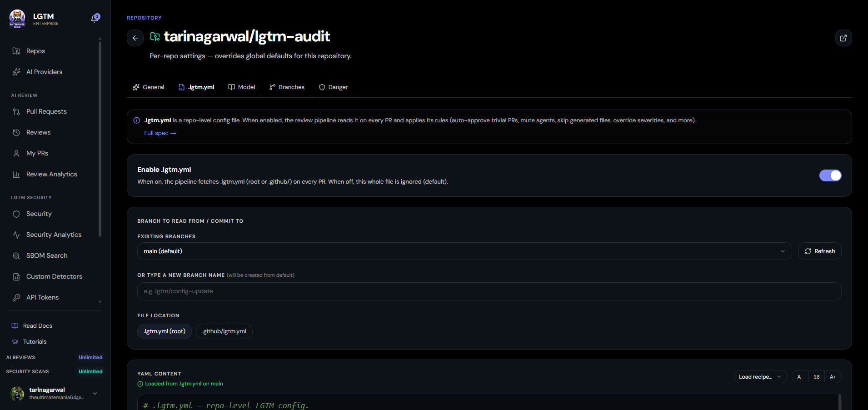This screenshot has width=868, height=410.
Task: Expand the user account menu chevron
Action: [95, 394]
